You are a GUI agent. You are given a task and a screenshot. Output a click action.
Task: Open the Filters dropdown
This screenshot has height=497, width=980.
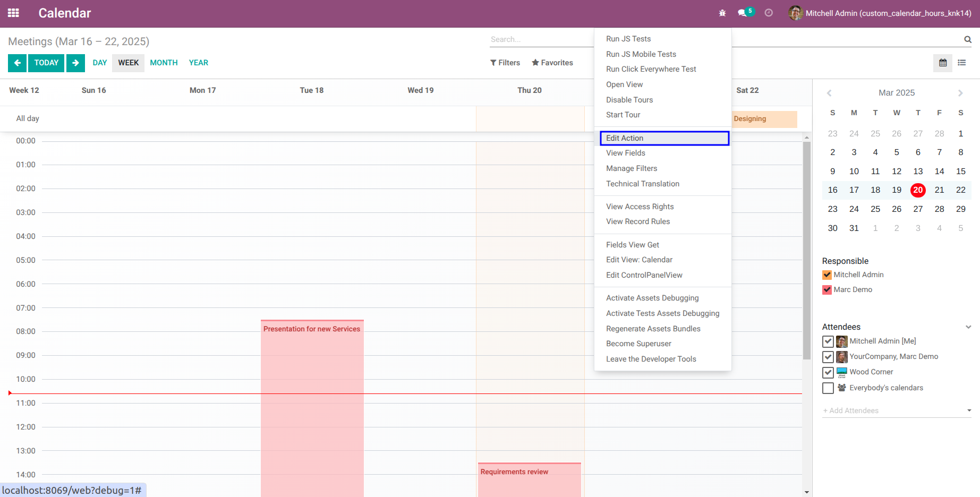[505, 63]
